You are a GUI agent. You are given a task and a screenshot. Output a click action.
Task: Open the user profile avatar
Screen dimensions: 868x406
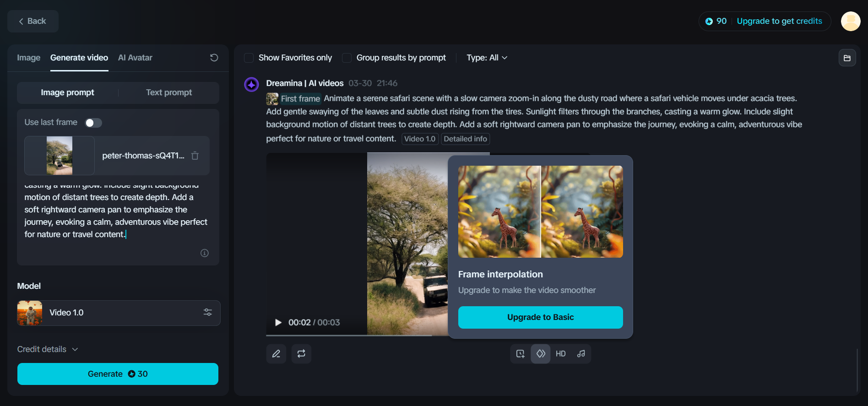click(851, 21)
